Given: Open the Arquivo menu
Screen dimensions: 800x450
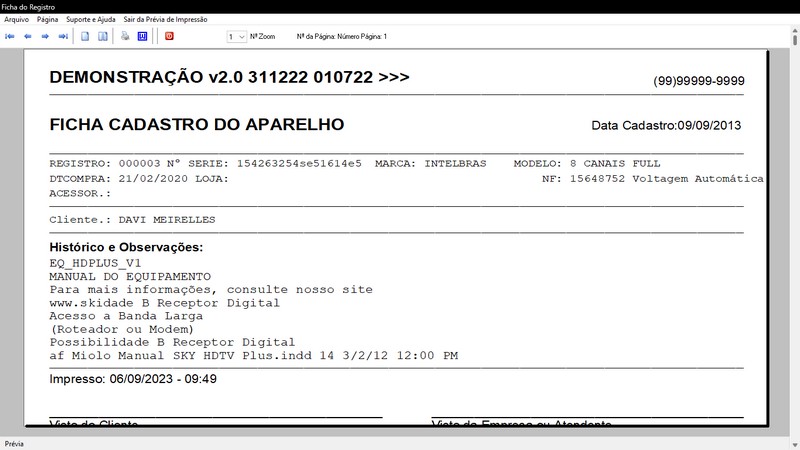Looking at the screenshot, I should pyautogui.click(x=16, y=19).
